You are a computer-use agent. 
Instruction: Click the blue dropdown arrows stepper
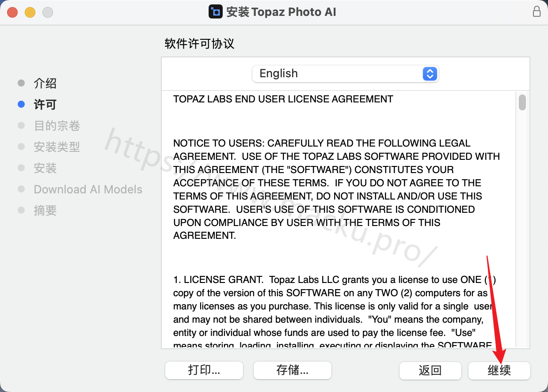coord(430,74)
